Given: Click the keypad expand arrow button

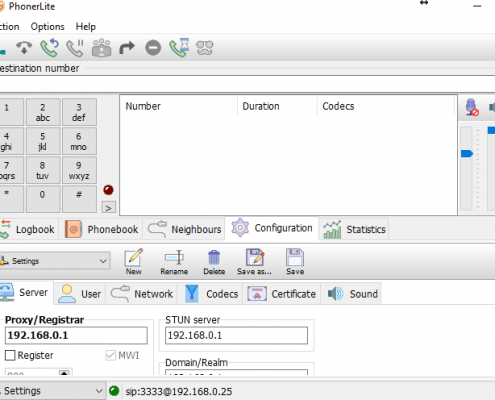Looking at the screenshot, I should click(108, 208).
